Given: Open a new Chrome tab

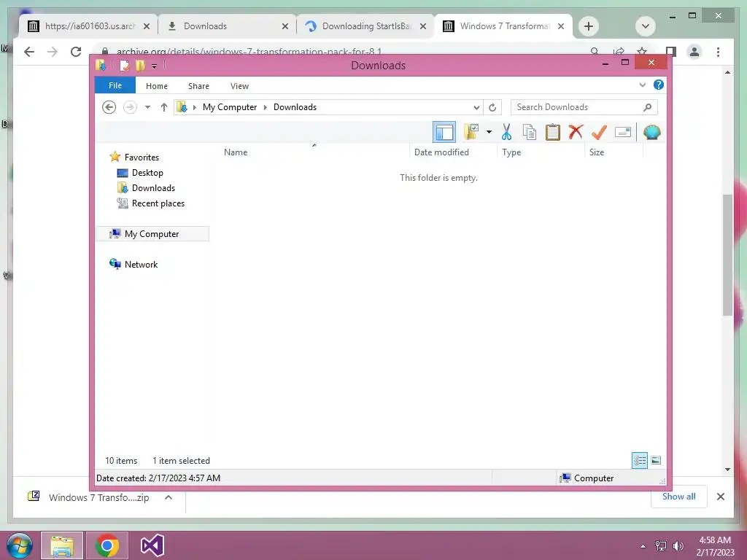Looking at the screenshot, I should pos(589,26).
